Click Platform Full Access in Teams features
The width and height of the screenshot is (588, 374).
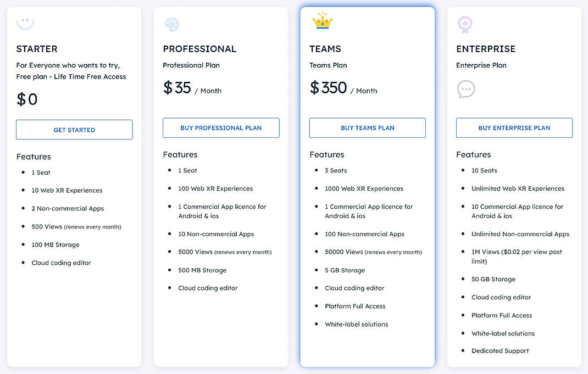[354, 306]
